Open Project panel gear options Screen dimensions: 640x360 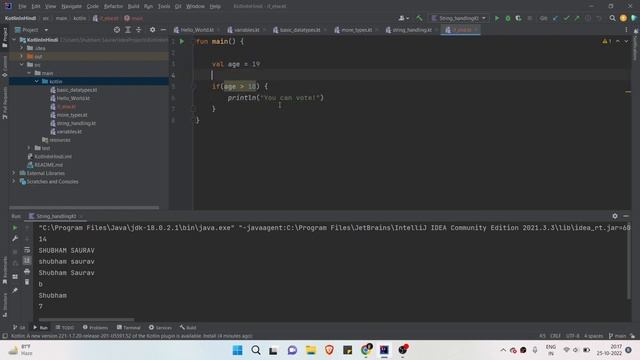point(152,30)
